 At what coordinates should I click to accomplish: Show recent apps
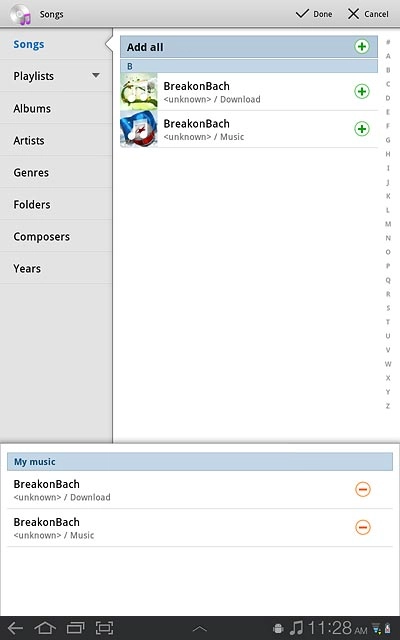pos(76,628)
